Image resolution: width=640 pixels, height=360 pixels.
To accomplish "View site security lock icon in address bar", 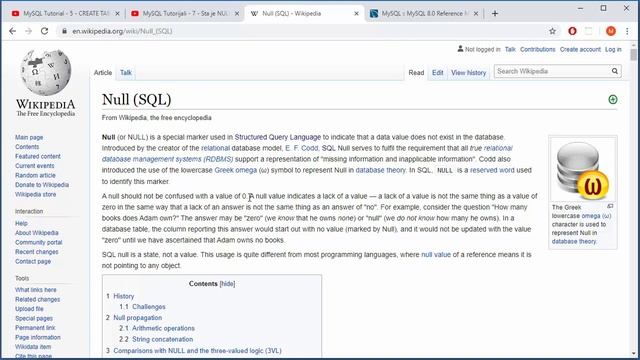I will [64, 31].
